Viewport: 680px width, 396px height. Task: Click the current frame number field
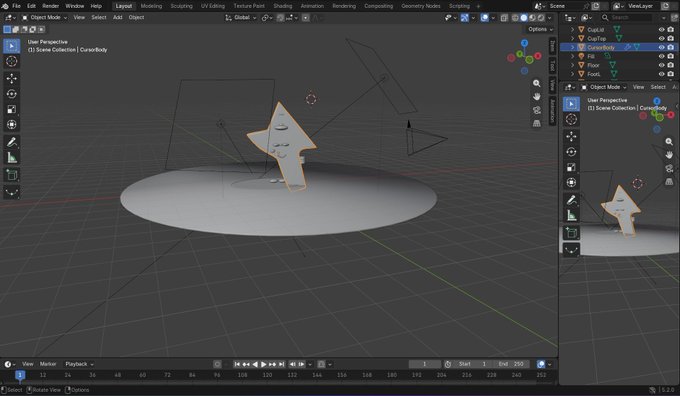[x=425, y=364]
